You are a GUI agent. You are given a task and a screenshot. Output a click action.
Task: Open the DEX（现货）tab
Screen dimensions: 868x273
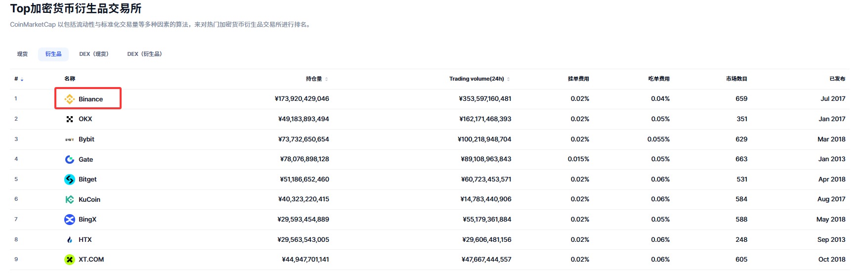pos(94,54)
